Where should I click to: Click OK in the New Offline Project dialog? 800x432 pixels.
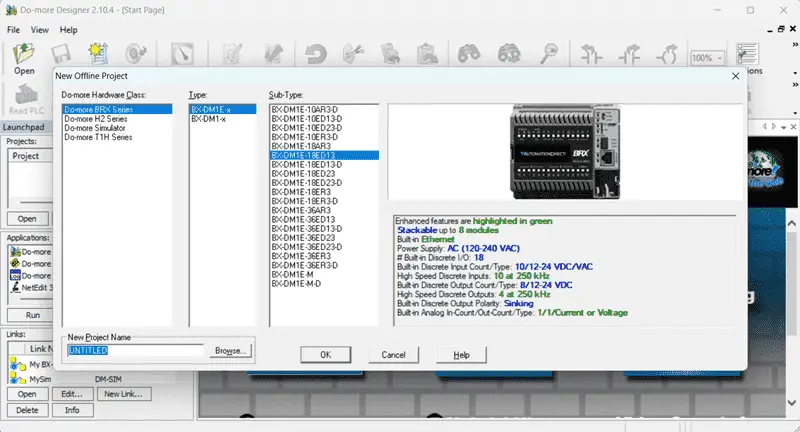point(326,354)
